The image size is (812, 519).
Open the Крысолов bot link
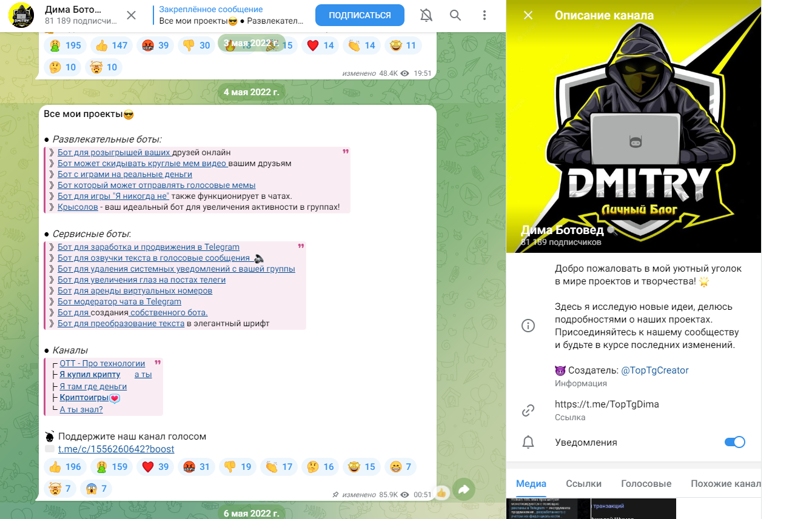pos(78,207)
